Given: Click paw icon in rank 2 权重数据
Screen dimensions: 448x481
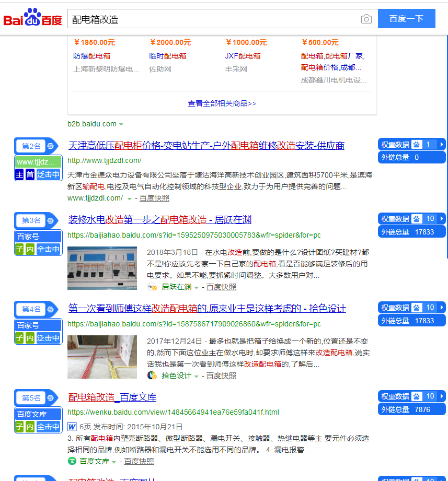Looking at the screenshot, I should 417,144.
